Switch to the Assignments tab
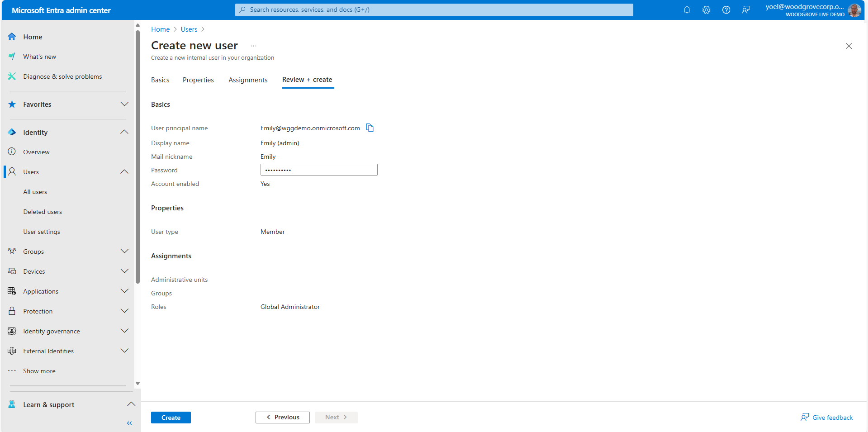This screenshot has height=432, width=868. coord(248,80)
